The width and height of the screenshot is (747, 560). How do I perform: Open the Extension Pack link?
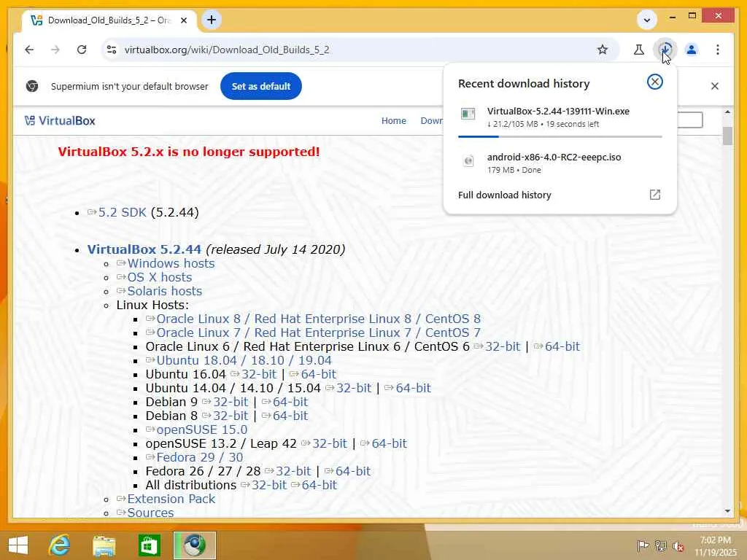[171, 498]
